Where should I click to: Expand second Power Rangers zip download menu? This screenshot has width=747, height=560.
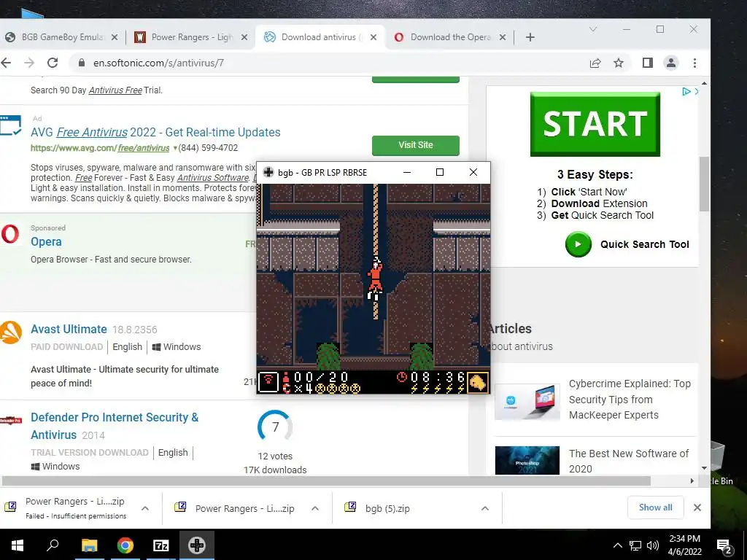tap(315, 508)
